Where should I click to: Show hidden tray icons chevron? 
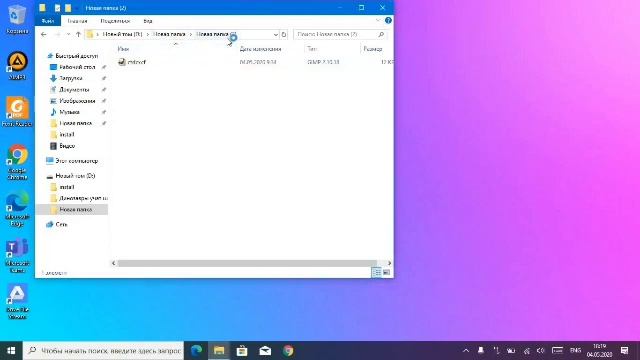[466, 351]
